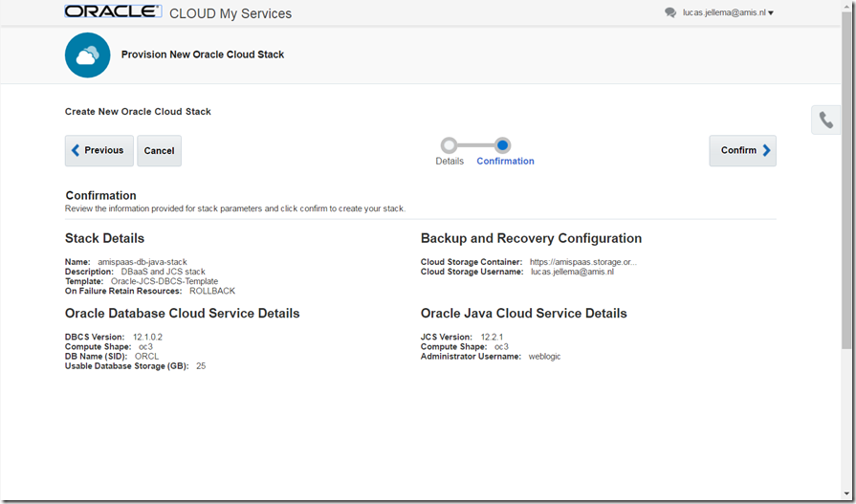Click the CLOUD My Services title
Screen dimensions: 856x504
[230, 13]
